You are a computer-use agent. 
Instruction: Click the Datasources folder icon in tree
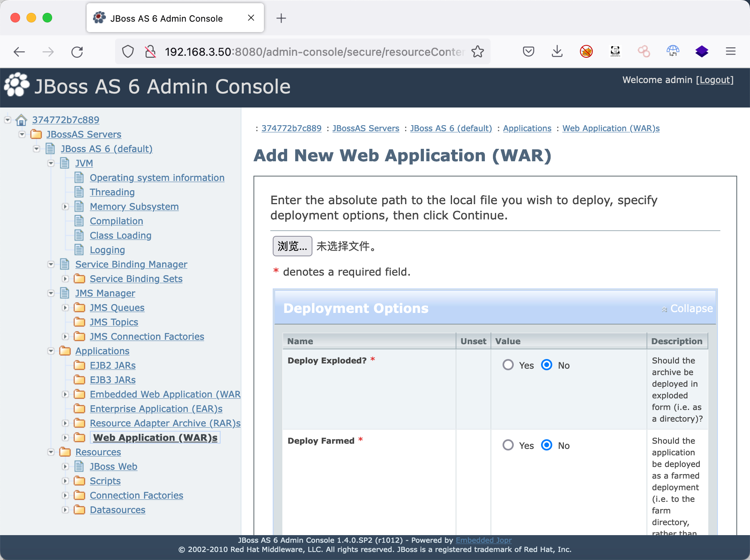coord(80,510)
